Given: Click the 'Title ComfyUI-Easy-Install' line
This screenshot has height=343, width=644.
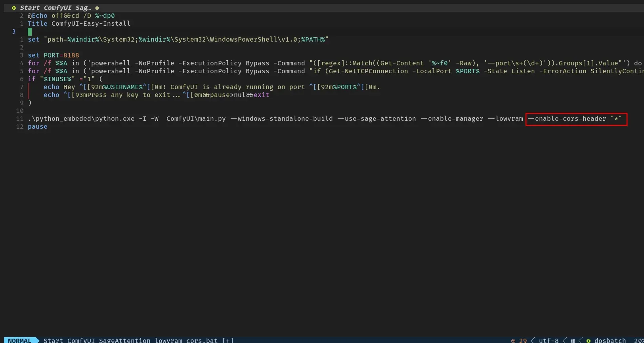Looking at the screenshot, I should tap(79, 24).
